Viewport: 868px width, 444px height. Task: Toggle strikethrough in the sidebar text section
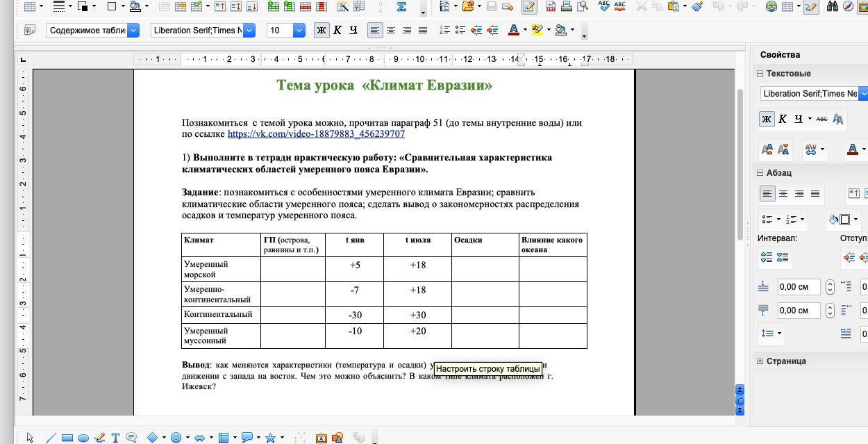(821, 120)
